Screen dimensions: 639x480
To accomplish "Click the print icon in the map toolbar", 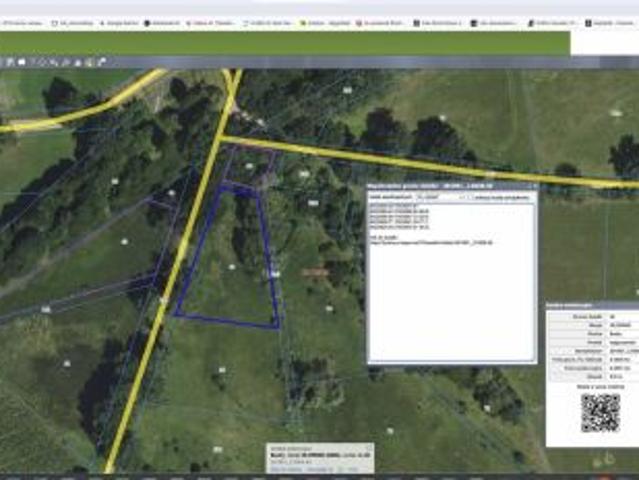I will coord(78,62).
